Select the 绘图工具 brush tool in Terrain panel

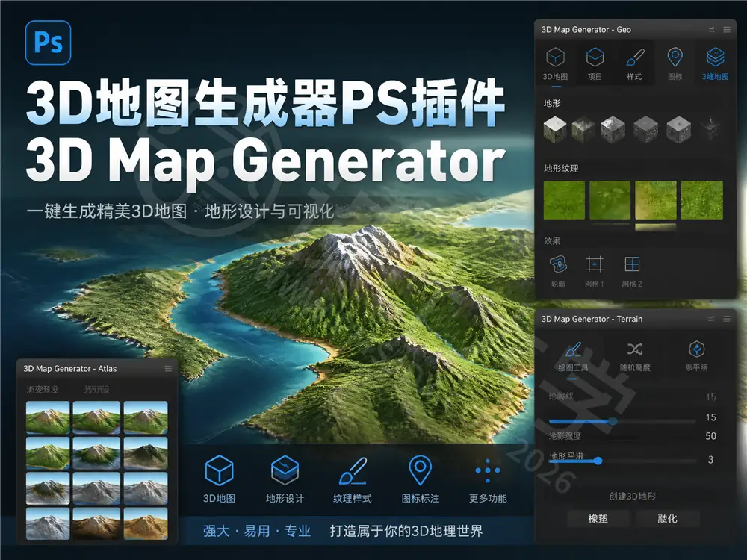point(573,356)
